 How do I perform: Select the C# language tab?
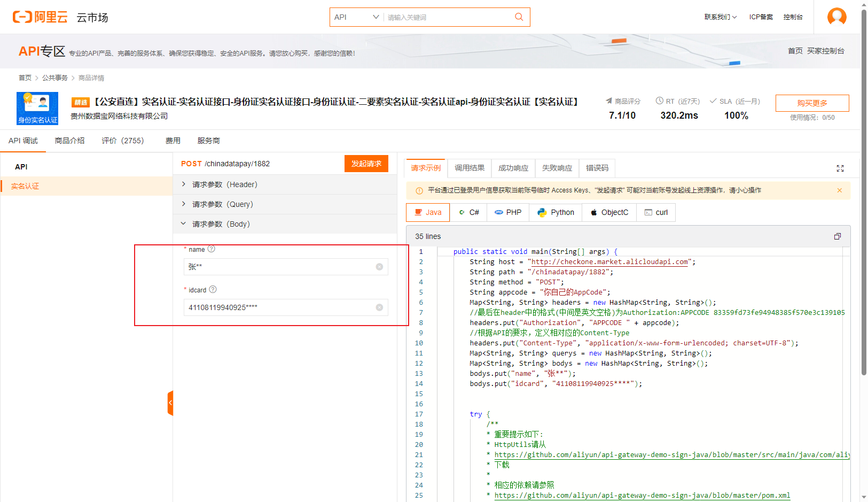pos(469,212)
